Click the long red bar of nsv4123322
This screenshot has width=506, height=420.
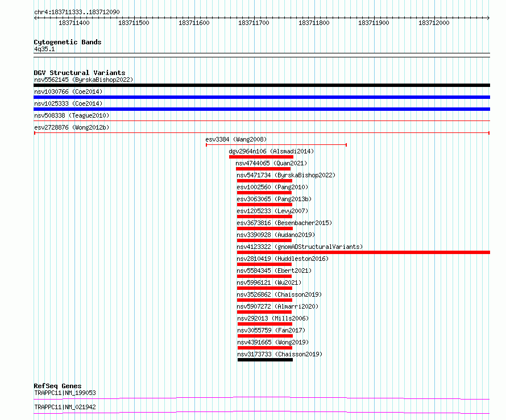click(363, 252)
